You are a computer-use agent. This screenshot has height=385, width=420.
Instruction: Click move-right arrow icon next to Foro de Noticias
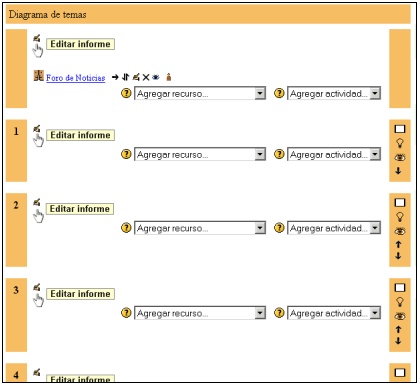pyautogui.click(x=115, y=77)
